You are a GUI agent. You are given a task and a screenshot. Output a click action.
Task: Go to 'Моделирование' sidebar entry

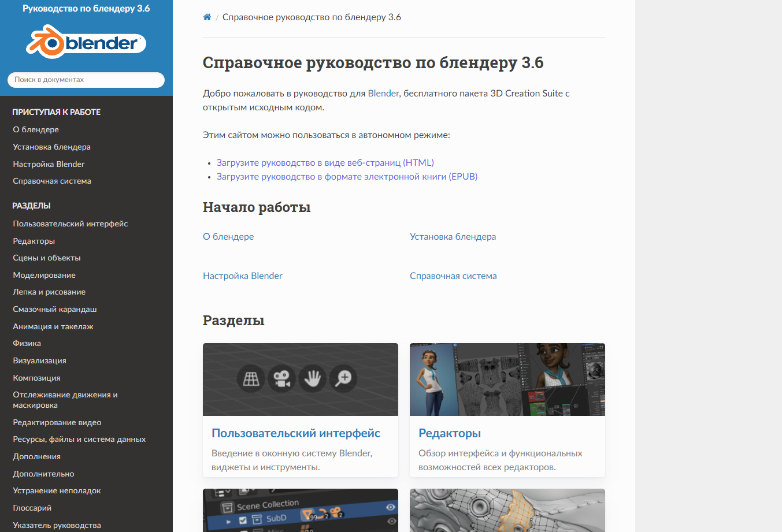pos(45,275)
